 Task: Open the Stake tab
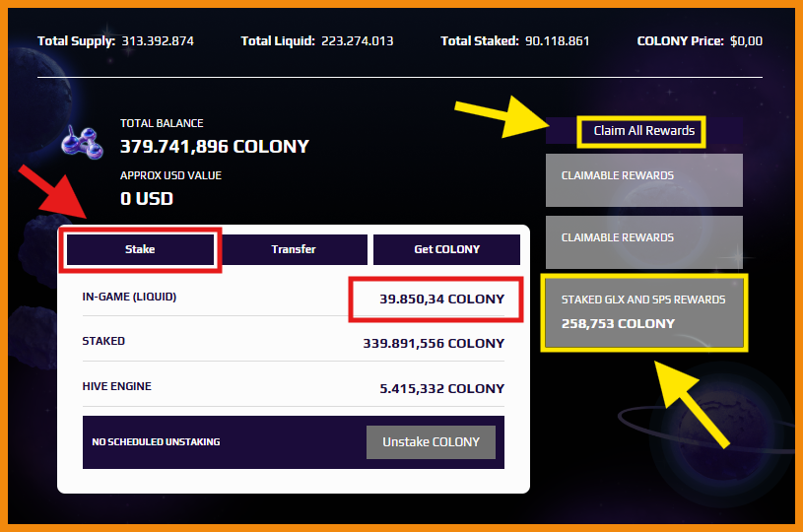pyautogui.click(x=140, y=249)
